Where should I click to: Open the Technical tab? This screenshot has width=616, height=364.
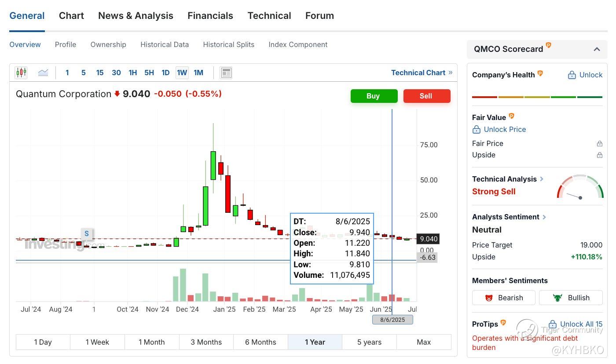pos(269,16)
